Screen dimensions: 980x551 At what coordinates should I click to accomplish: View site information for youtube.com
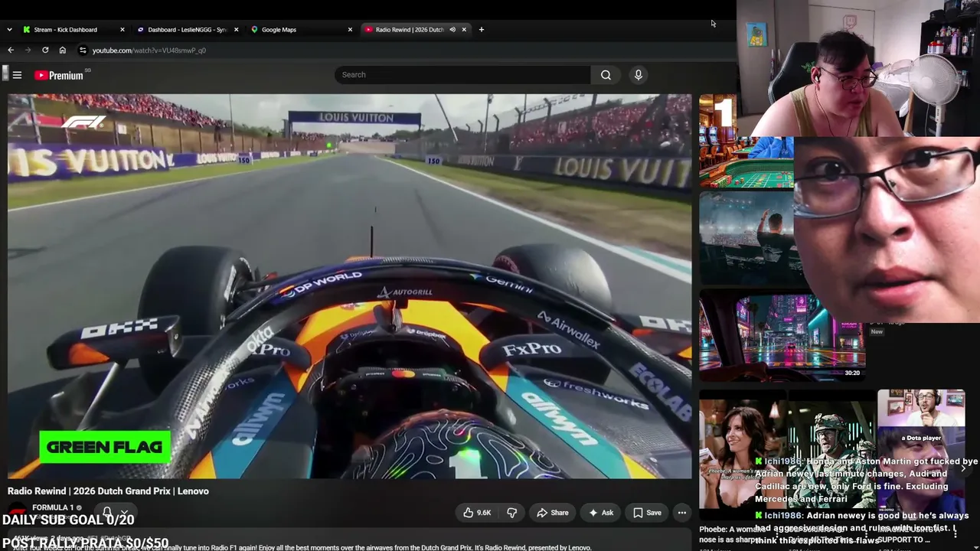83,51
